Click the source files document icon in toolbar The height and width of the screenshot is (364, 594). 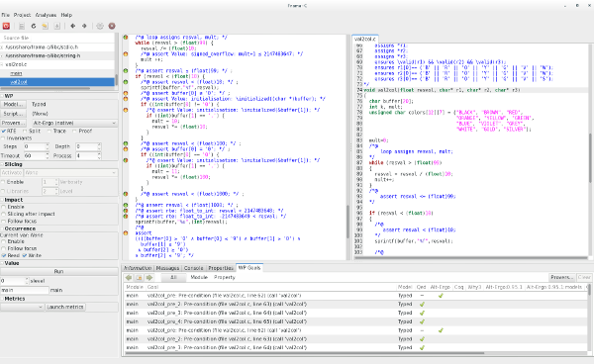[x=22, y=26]
